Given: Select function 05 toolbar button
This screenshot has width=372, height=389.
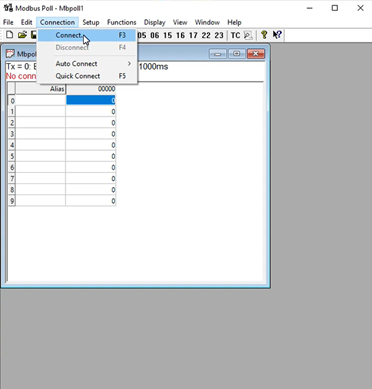Looking at the screenshot, I should 142,35.
